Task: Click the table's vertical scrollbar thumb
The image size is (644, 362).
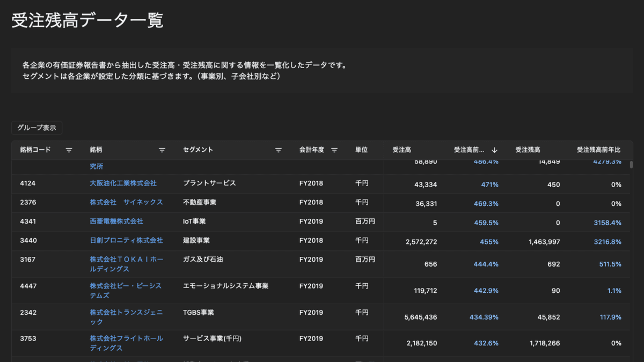Action: pos(631,165)
